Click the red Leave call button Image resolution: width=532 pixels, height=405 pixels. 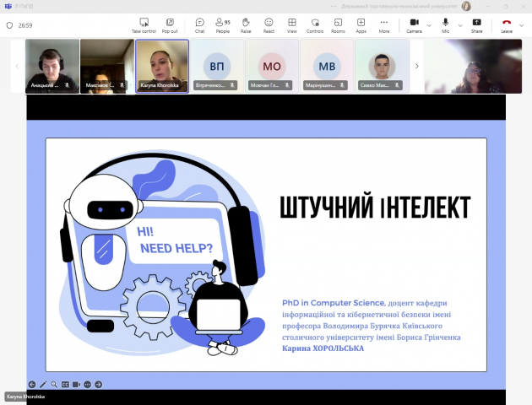click(507, 24)
